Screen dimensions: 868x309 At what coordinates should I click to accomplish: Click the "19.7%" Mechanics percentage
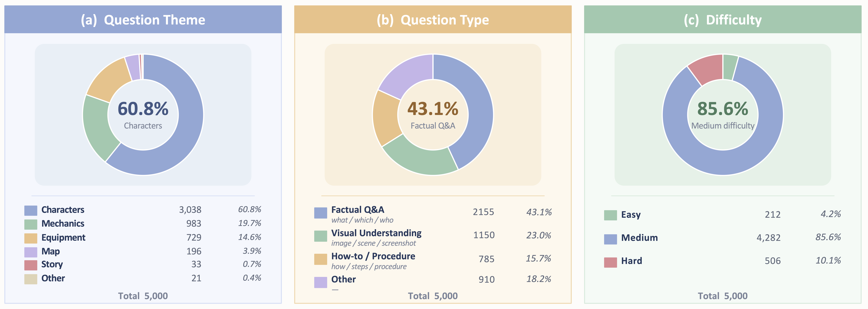[x=250, y=223]
